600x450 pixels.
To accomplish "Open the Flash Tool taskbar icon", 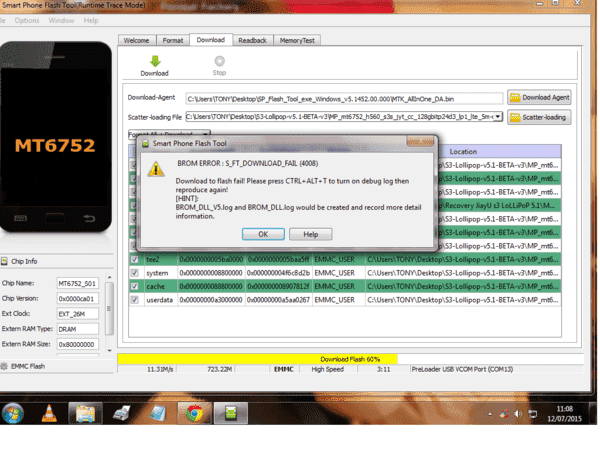I will click(x=230, y=413).
